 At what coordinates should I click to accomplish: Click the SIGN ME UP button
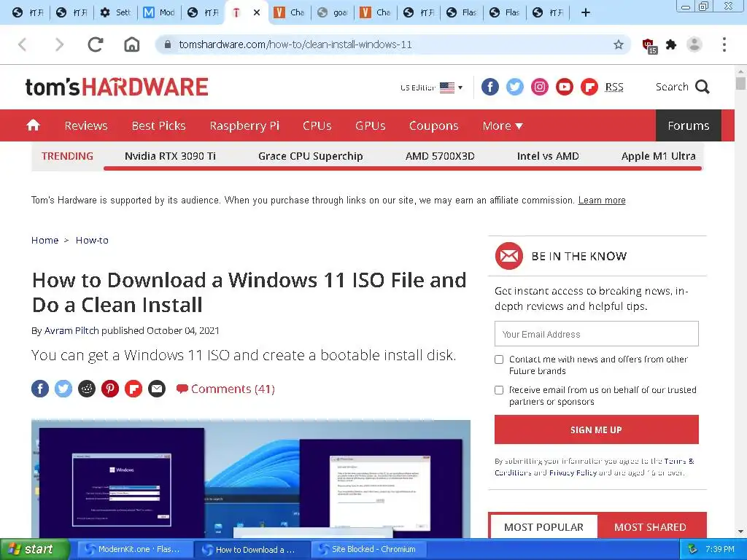[597, 429]
